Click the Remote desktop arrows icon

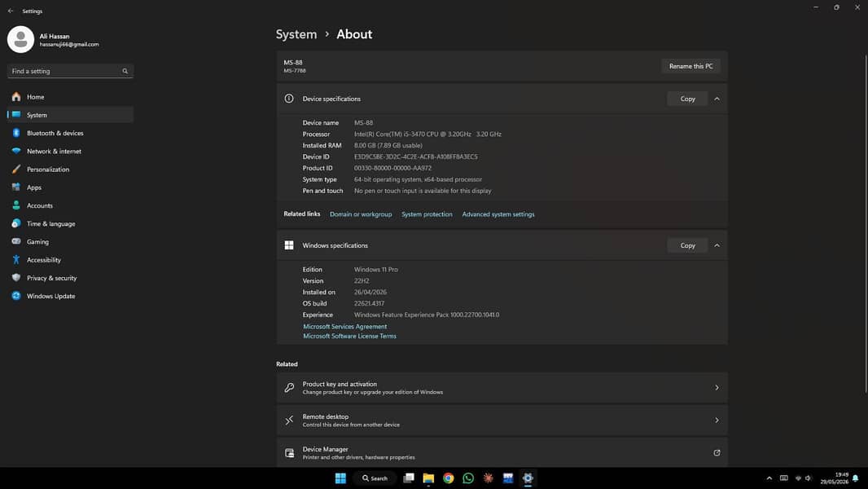pos(289,421)
